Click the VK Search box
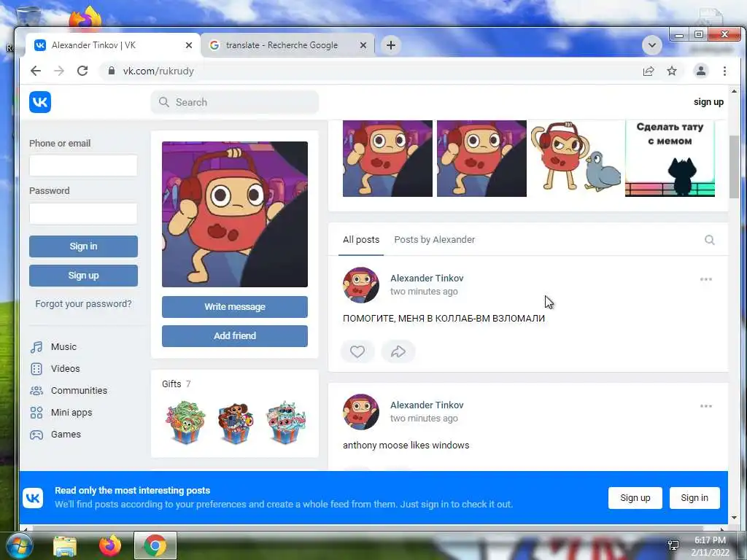Screen dimensions: 747x560 point(235,102)
